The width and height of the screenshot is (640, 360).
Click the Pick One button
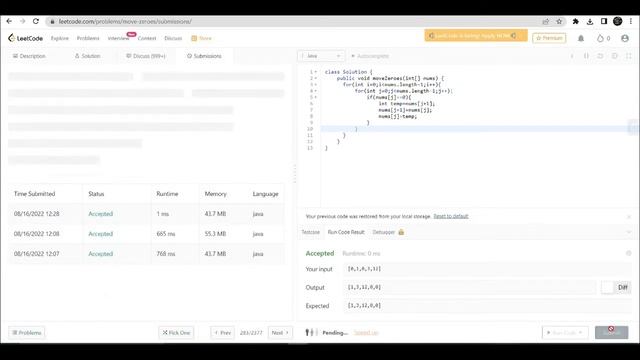176,333
